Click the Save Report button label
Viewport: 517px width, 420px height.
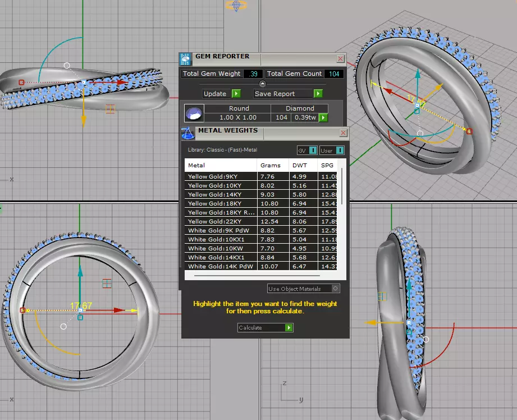point(274,94)
